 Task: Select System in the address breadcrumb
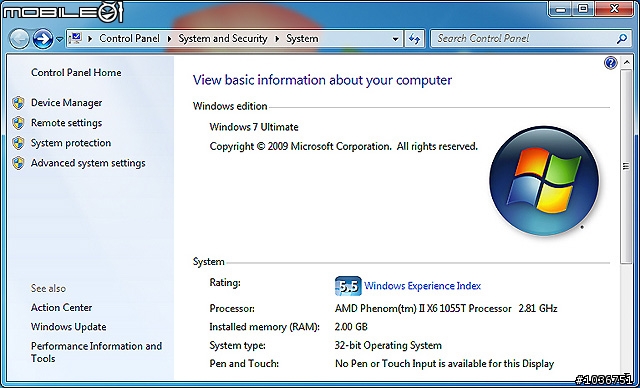302,38
